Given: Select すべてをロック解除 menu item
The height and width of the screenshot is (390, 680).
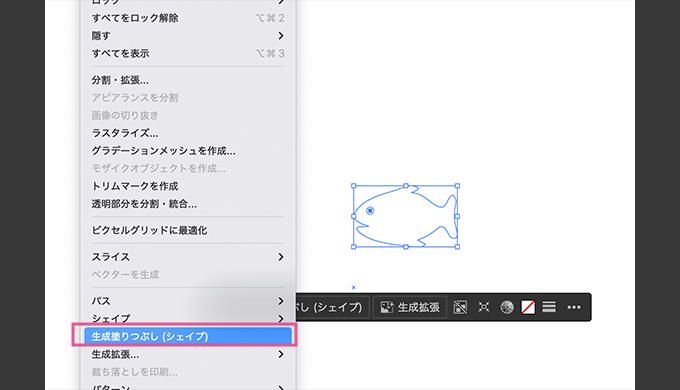Looking at the screenshot, I should (188, 18).
